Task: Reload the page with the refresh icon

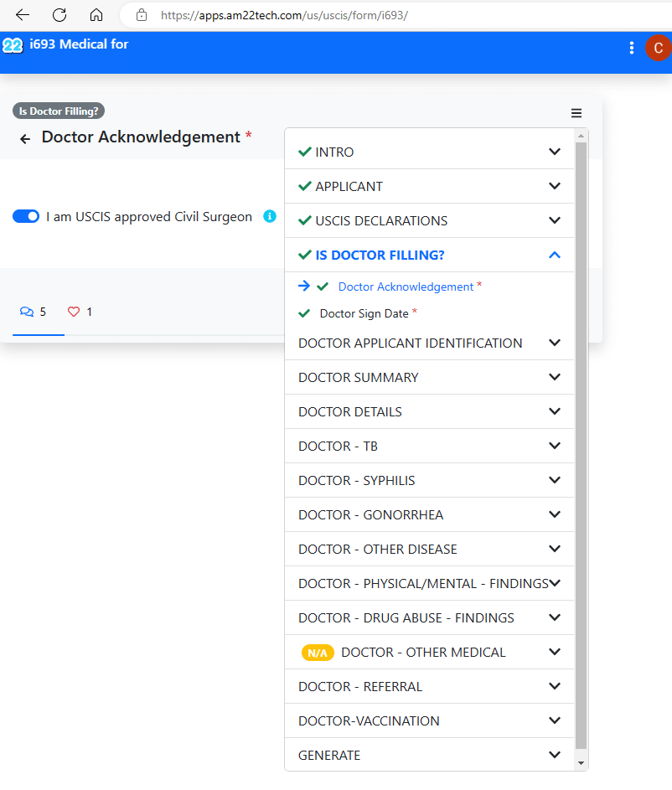Action: pos(59,15)
